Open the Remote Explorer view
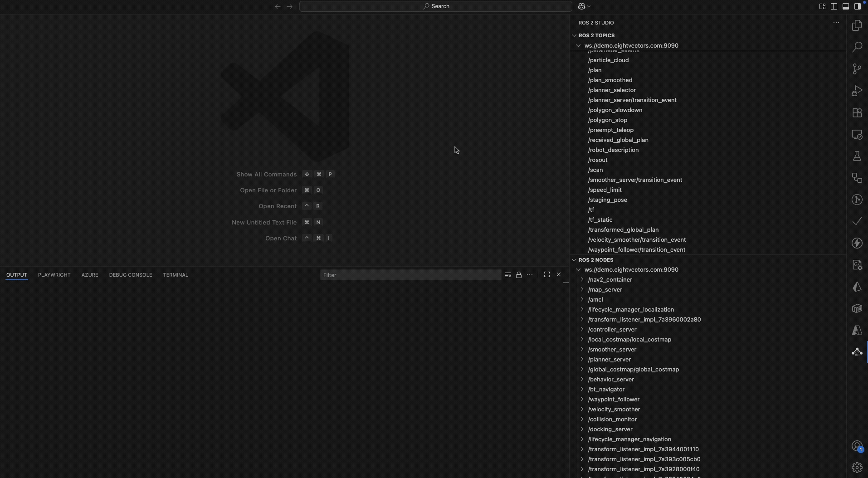868x478 pixels. tap(857, 134)
